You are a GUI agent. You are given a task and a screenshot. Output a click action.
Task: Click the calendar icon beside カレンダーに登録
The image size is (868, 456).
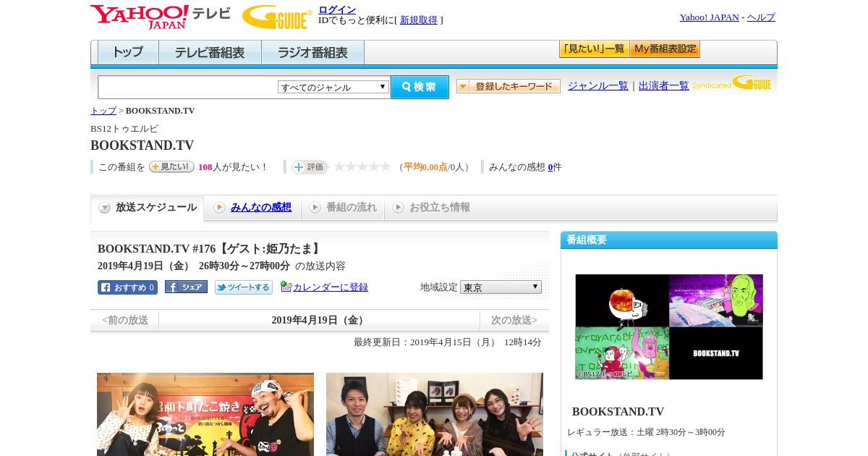[286, 287]
